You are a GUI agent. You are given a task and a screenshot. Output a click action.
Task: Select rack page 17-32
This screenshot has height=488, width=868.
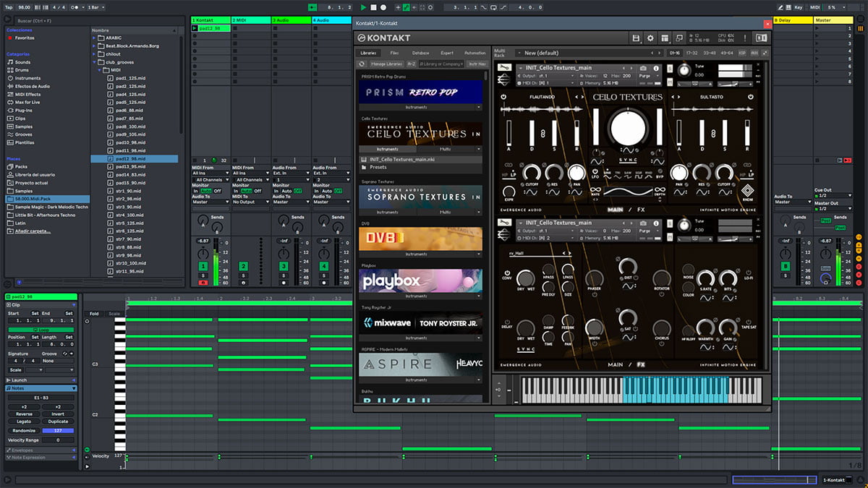692,53
